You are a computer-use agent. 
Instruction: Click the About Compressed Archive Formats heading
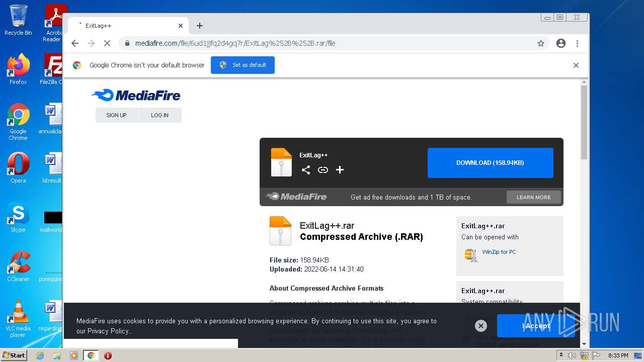coord(327,288)
